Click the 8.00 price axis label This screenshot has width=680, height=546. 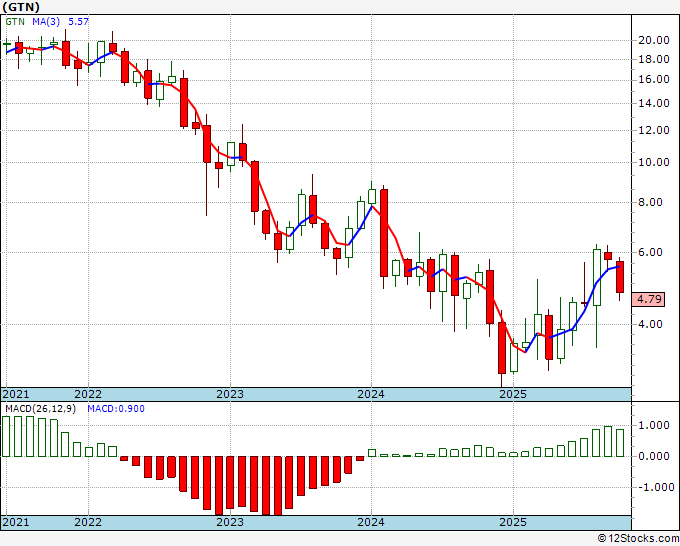click(x=651, y=202)
